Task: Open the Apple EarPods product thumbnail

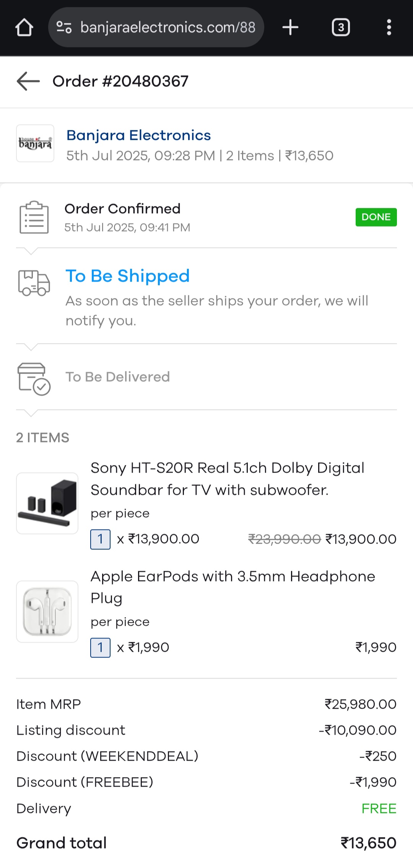Action: [x=47, y=611]
